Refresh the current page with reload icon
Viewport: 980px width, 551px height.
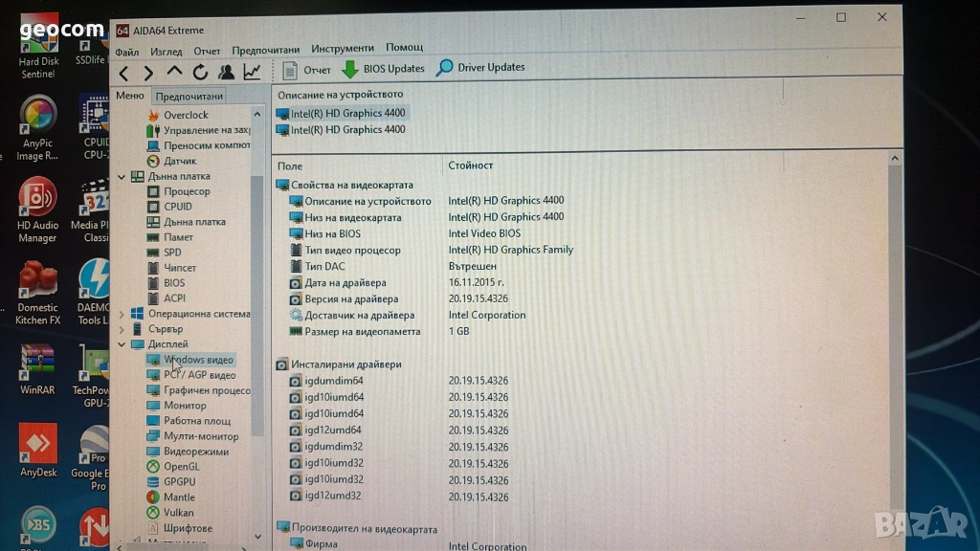tap(200, 72)
